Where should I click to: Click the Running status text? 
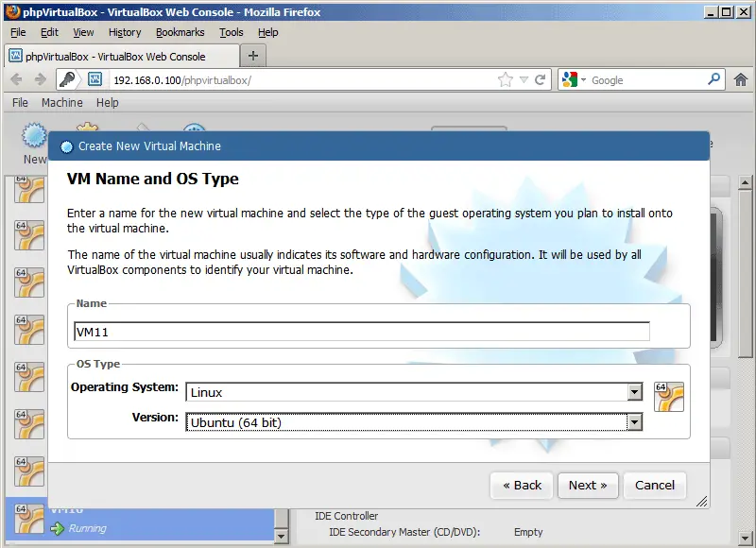[87, 528]
